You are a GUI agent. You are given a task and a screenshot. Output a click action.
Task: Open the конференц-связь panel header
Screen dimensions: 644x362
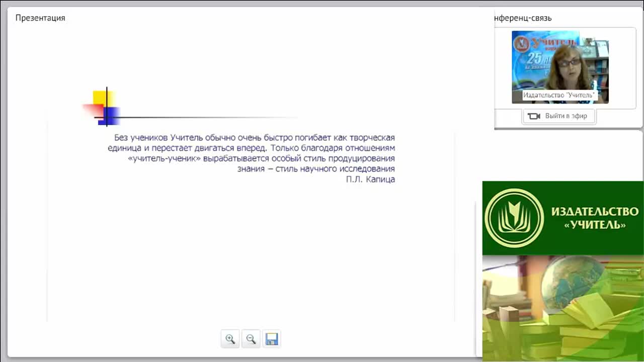[523, 18]
